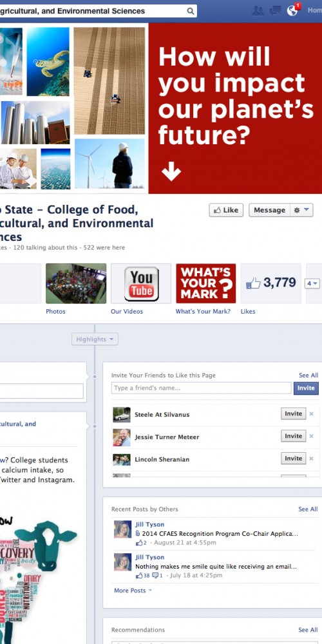Click the Our Videos link label
Image resolution: width=322 pixels, height=644 pixels.
[x=127, y=311]
